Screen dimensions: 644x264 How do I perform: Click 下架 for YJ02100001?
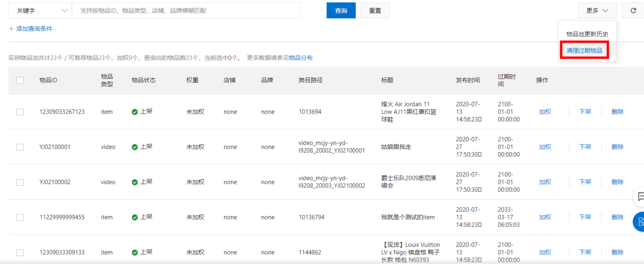(585, 147)
